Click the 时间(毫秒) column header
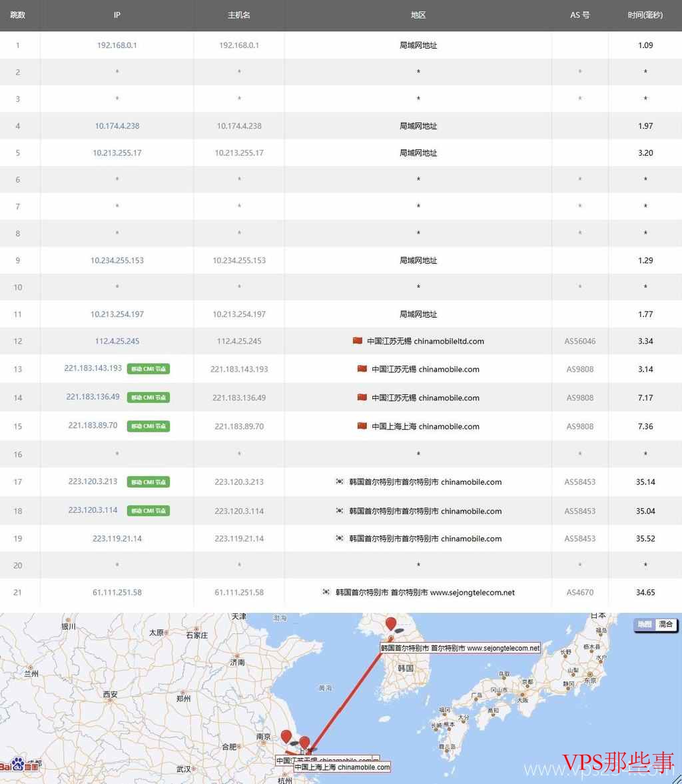682x784 pixels. tap(645, 15)
